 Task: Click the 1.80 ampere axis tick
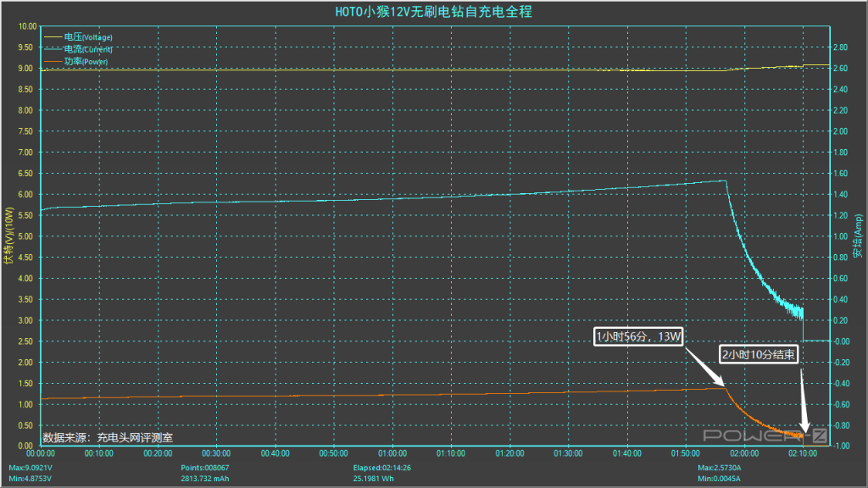click(x=840, y=152)
